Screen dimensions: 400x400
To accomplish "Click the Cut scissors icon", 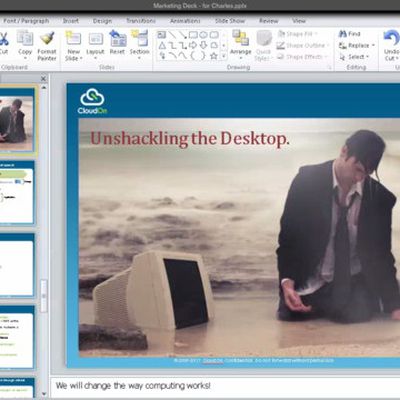I will click(x=3, y=39).
